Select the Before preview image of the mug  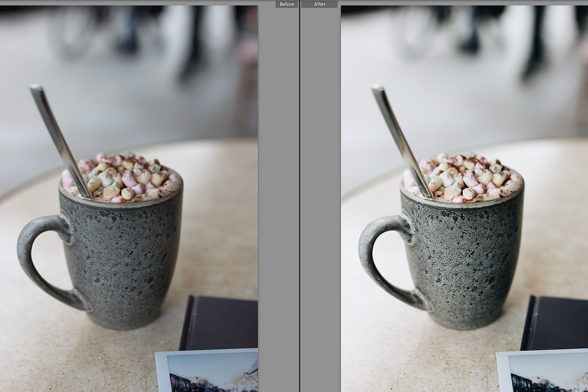click(129, 199)
